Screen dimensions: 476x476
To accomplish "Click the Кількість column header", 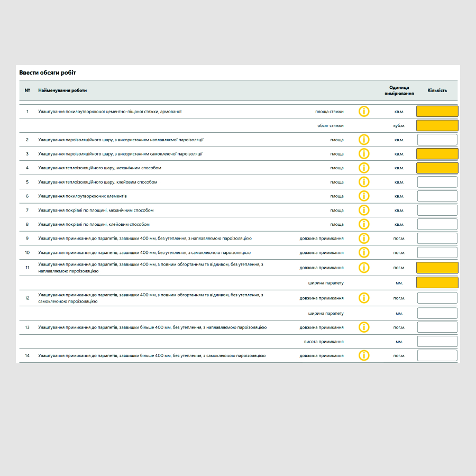I will coord(437,90).
